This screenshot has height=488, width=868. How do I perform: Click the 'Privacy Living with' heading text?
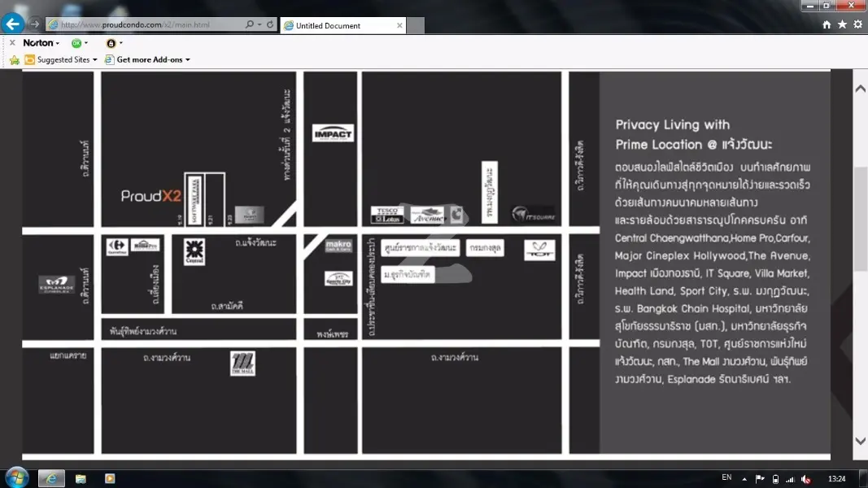[x=673, y=124]
